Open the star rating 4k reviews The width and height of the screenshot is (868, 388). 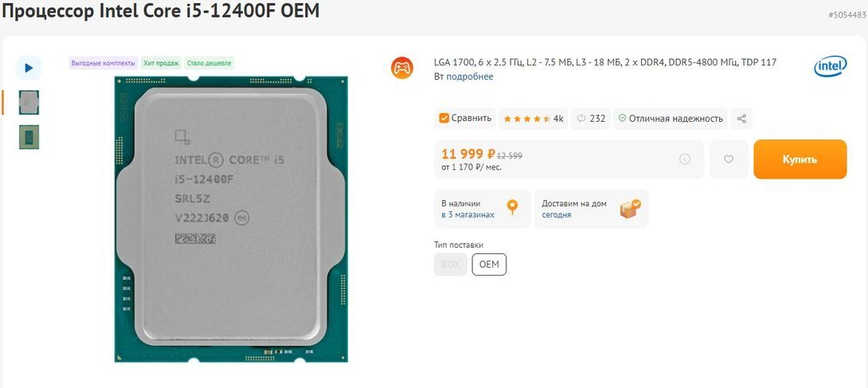534,119
